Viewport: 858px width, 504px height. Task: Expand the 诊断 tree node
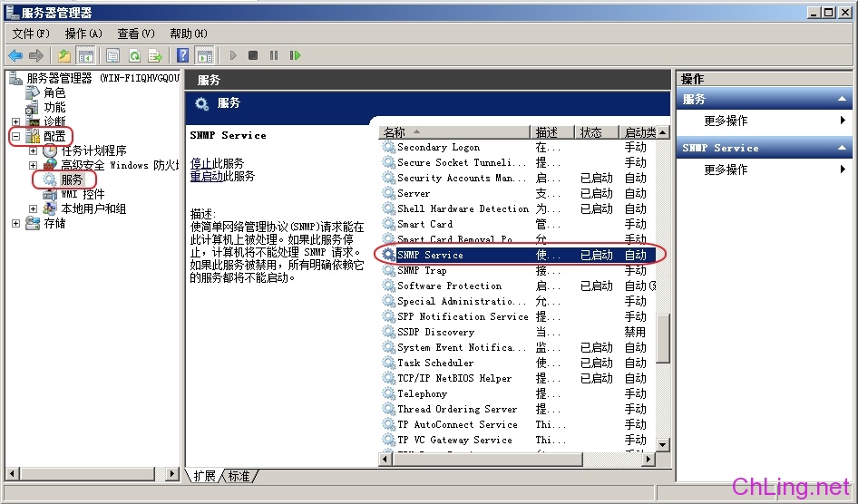click(x=15, y=121)
